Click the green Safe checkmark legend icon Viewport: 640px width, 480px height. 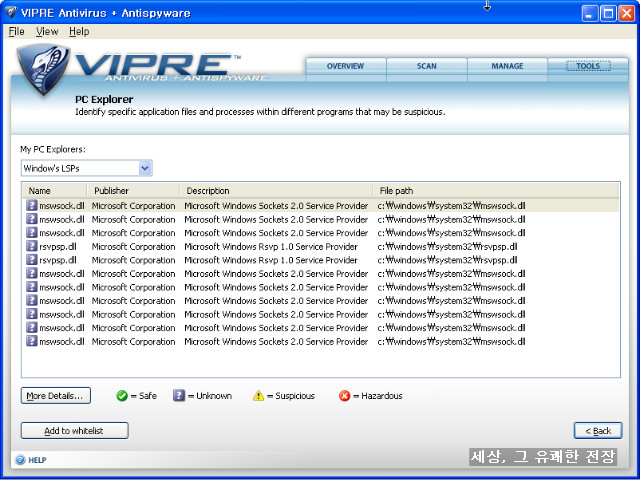122,396
